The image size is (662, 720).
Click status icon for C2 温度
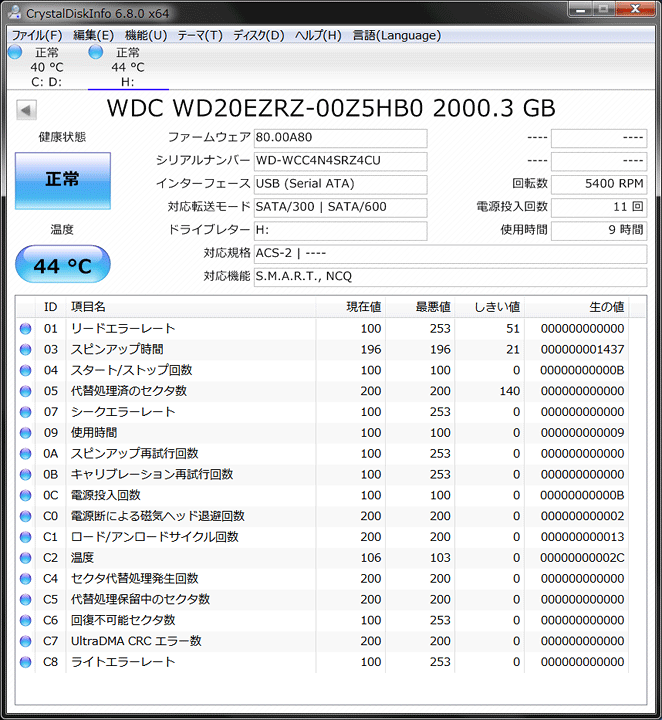[x=26, y=558]
